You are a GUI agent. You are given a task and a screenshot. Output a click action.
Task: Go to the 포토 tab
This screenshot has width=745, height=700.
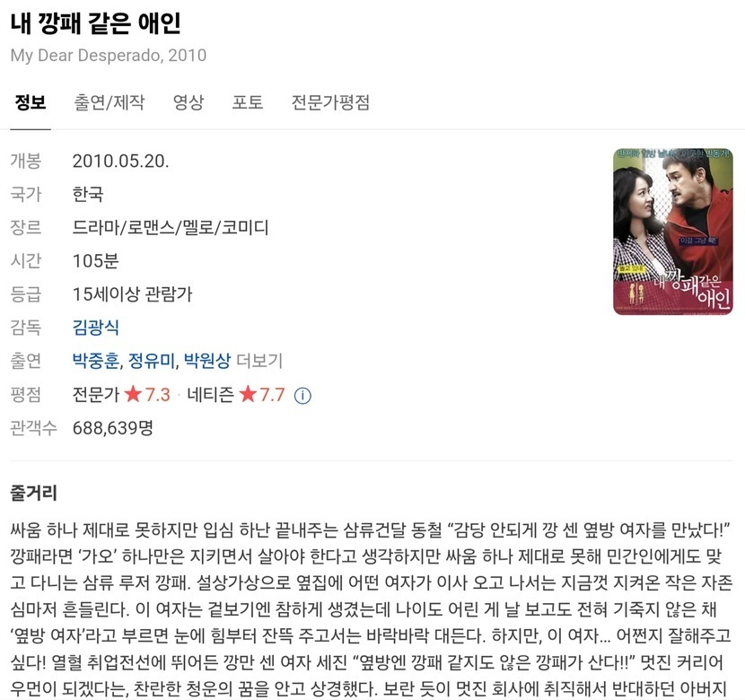click(248, 102)
